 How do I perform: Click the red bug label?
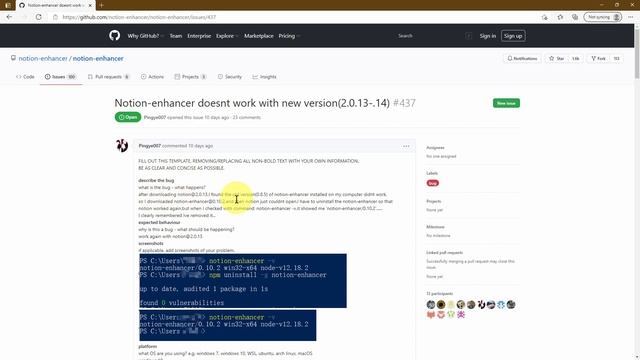[433, 183]
